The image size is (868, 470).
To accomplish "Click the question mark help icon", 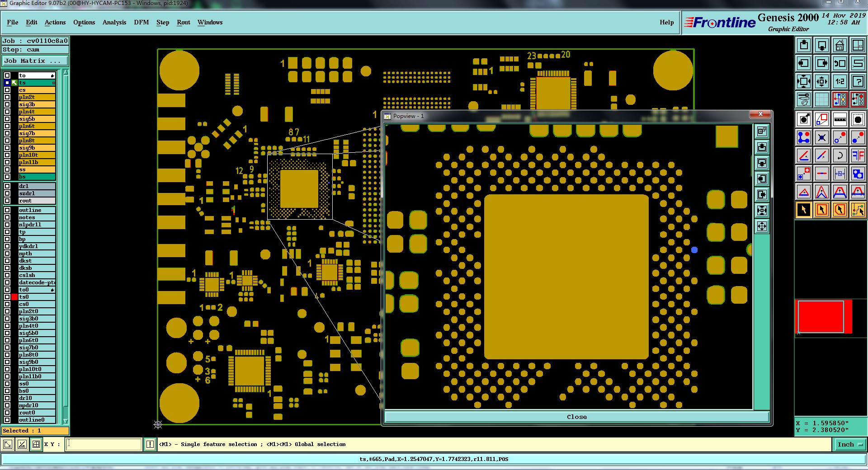I will point(858,81).
